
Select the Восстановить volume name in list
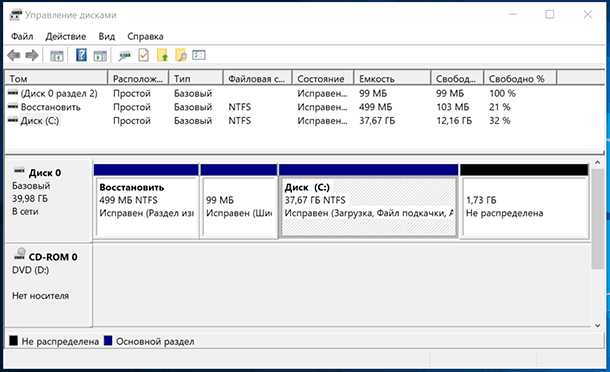(x=51, y=107)
